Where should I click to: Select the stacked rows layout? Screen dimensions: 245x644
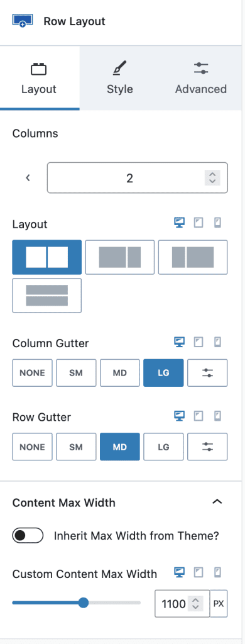46,296
